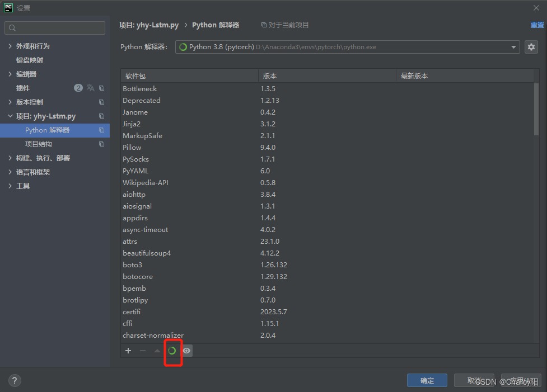This screenshot has width=547, height=392.
Task: Click the 确定 OK button
Action: click(x=427, y=380)
